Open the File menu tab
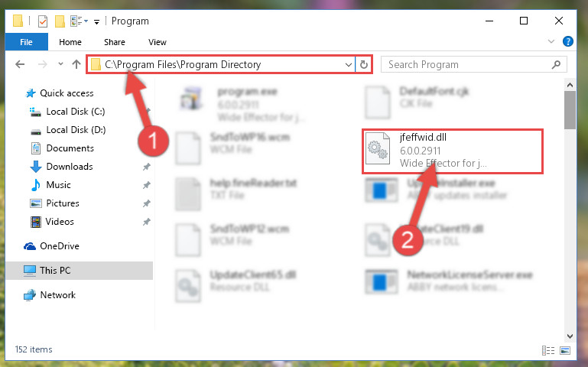Image resolution: width=588 pixels, height=367 pixels. point(26,42)
